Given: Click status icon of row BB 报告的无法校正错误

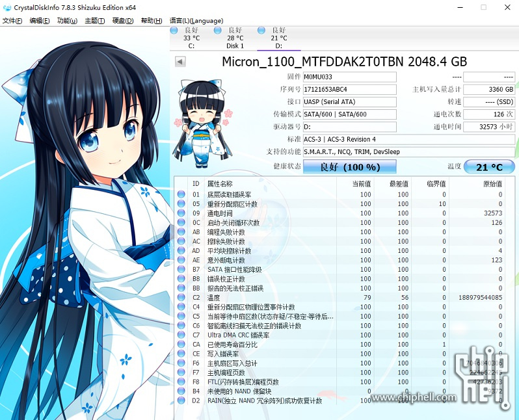Looking at the screenshot, I should point(181,288).
